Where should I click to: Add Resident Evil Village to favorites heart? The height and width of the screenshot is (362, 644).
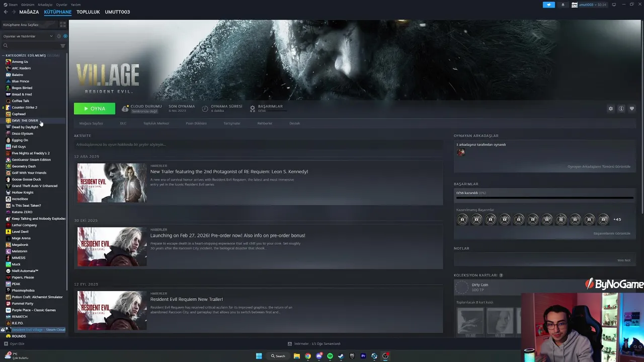click(x=632, y=109)
